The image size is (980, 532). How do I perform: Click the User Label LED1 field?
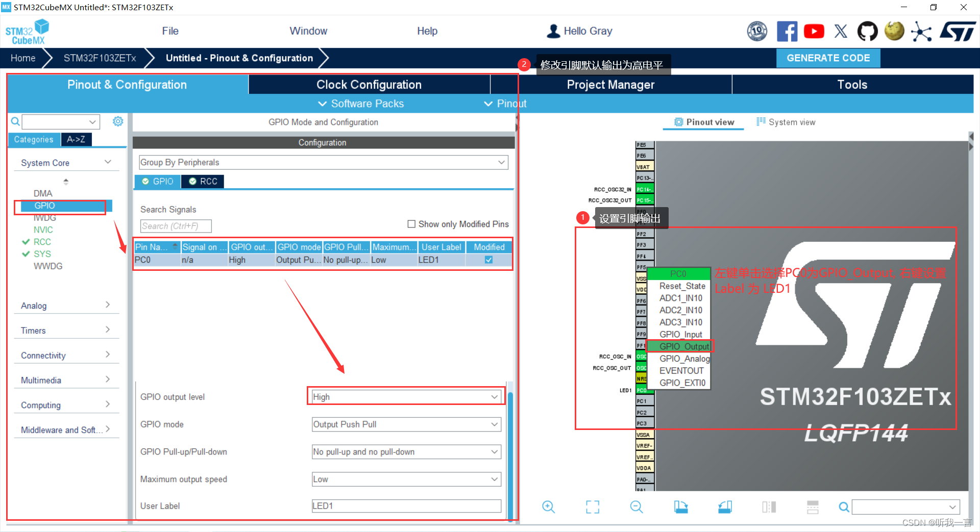406,506
